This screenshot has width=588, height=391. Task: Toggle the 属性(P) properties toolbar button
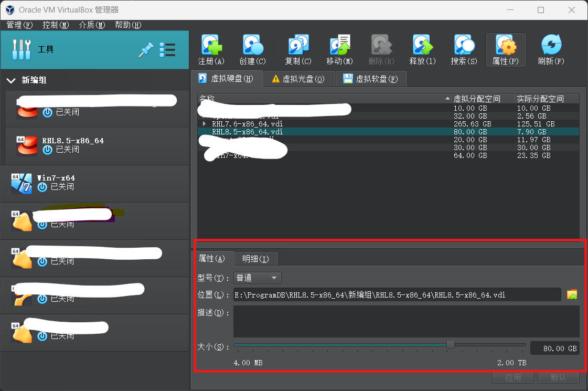point(506,49)
